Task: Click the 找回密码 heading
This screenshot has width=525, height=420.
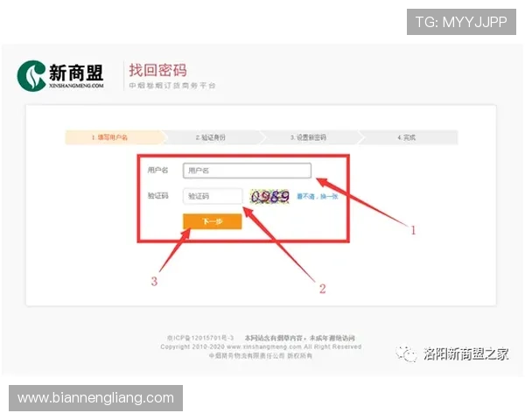Action: coord(158,70)
